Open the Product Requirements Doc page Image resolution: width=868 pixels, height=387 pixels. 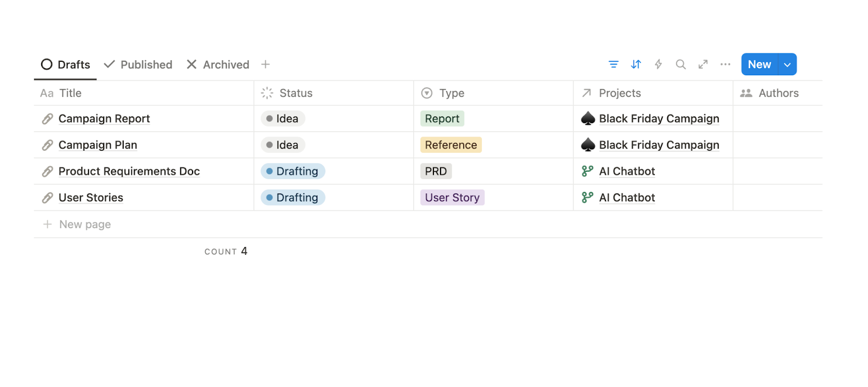coord(129,171)
